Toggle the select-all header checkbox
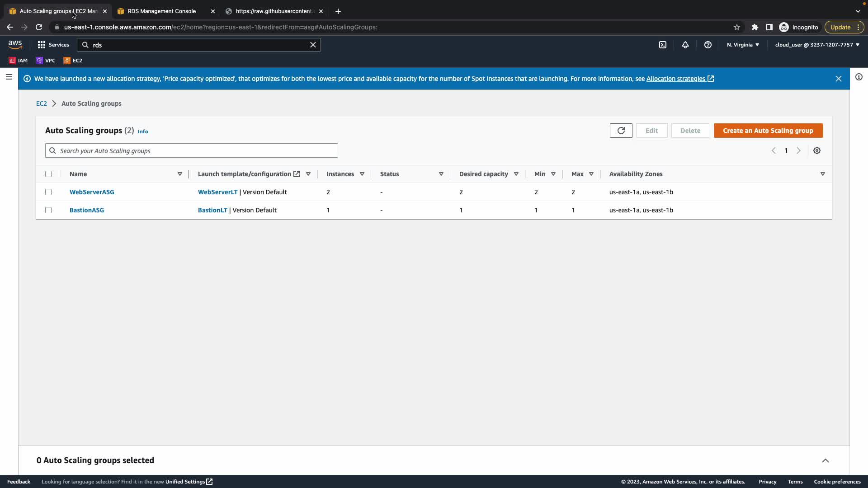 (x=48, y=174)
